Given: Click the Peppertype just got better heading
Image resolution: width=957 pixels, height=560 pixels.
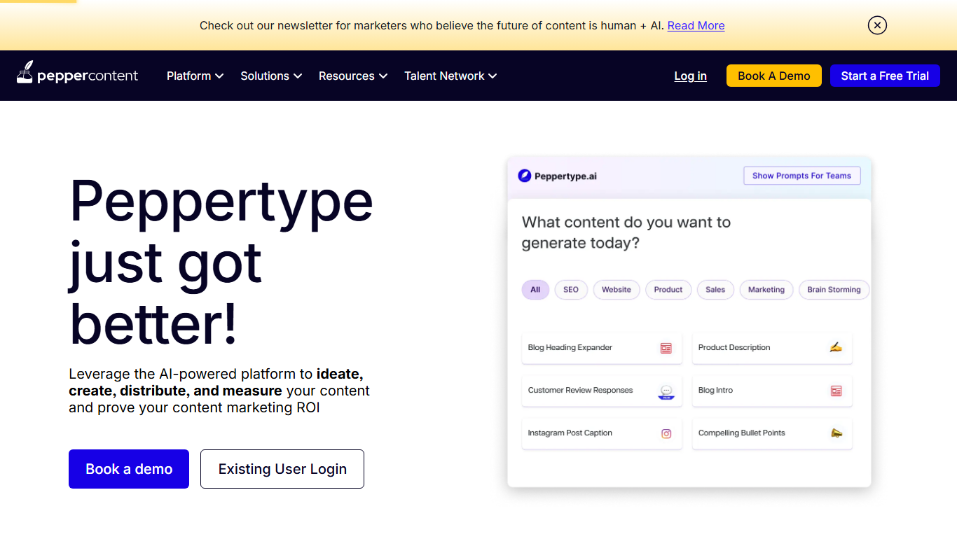Looking at the screenshot, I should (x=221, y=263).
